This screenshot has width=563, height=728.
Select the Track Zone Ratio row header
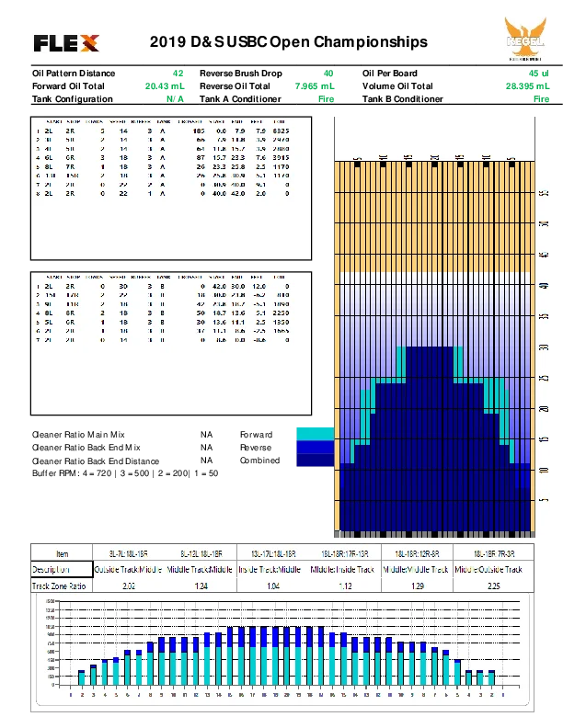[x=62, y=586]
